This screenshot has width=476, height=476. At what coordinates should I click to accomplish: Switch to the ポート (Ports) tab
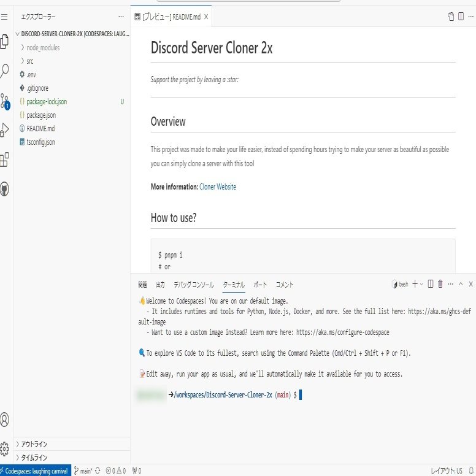coord(260,285)
